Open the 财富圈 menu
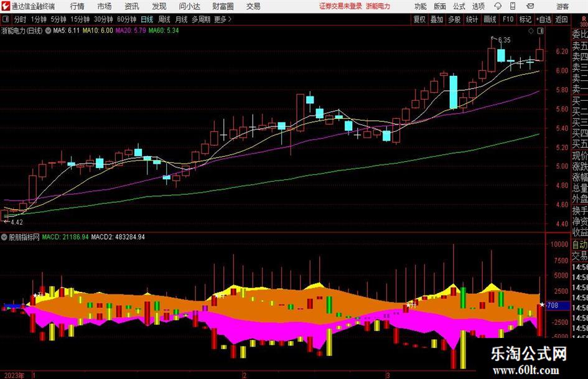The height and width of the screenshot is (379, 588). (x=223, y=6)
